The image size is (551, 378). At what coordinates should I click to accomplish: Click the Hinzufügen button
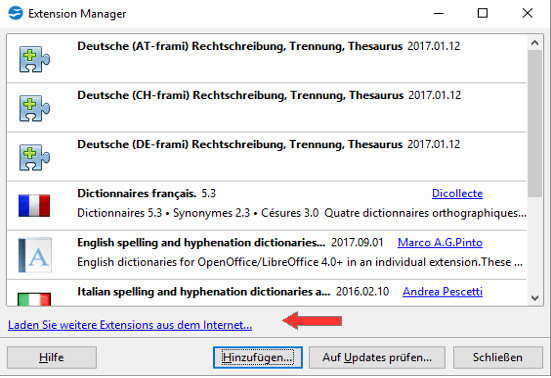258,357
